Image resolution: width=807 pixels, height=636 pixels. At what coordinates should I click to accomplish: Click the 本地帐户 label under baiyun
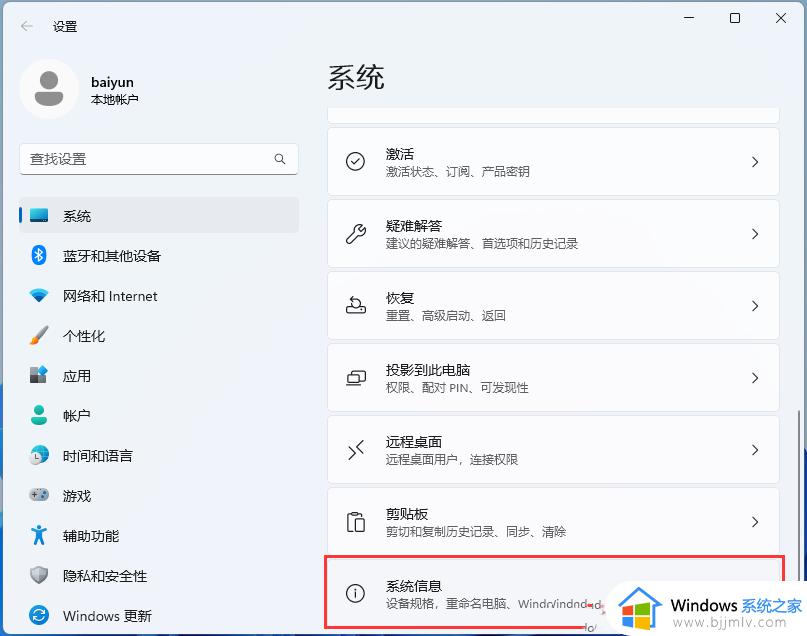pos(115,99)
